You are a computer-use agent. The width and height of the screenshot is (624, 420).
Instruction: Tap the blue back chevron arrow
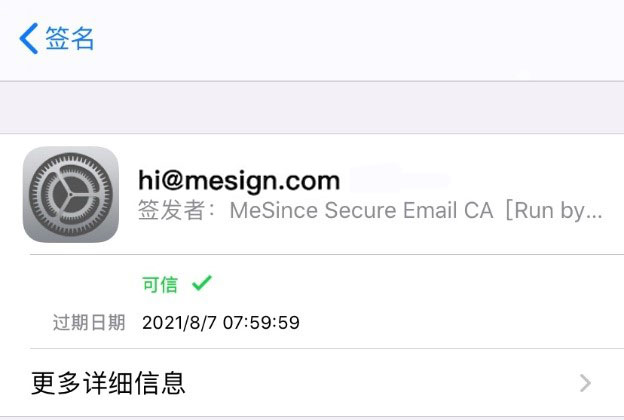[29, 38]
